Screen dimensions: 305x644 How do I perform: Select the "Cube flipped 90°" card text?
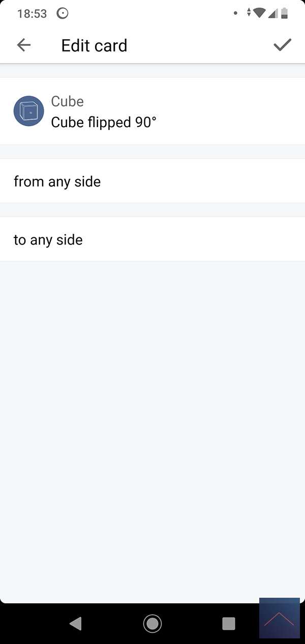click(104, 122)
